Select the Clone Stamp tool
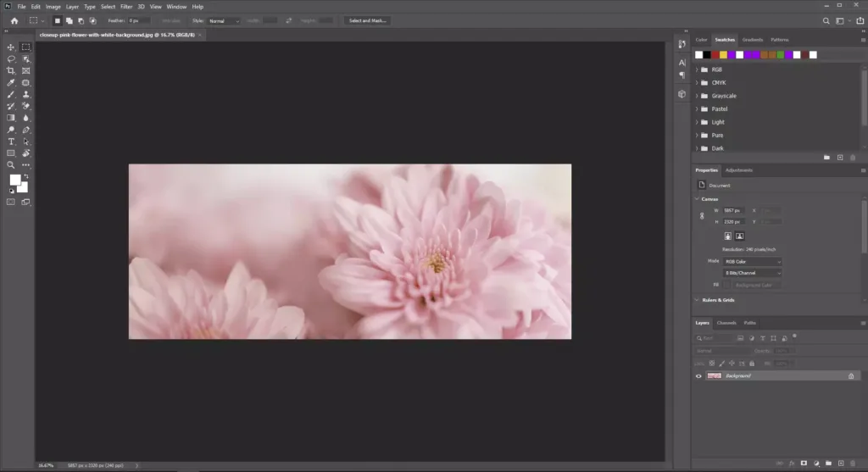The image size is (868, 472). pos(26,95)
